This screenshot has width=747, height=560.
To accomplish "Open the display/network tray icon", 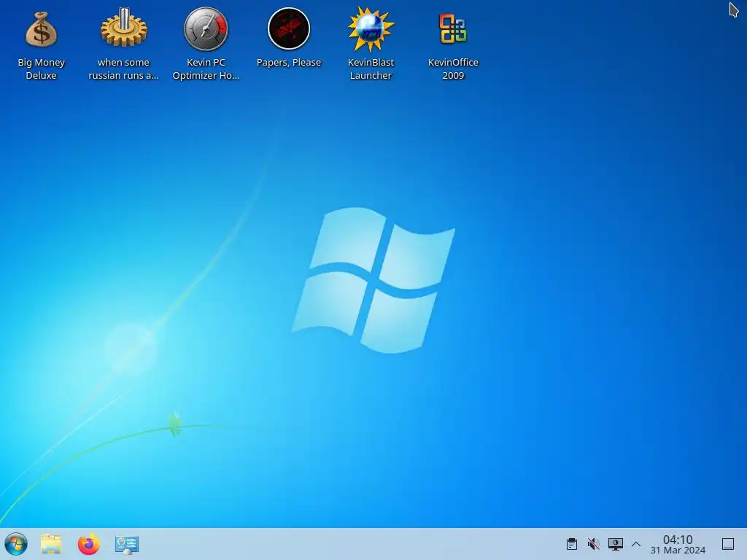I will (615, 544).
